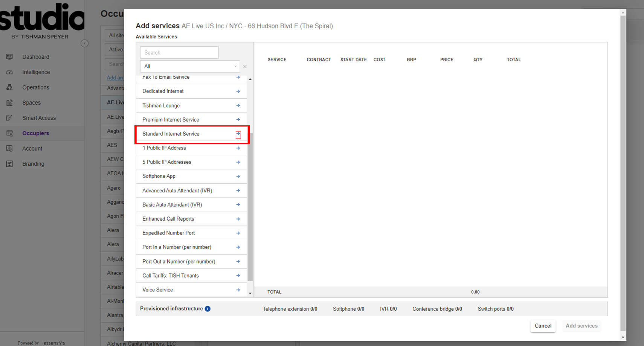Image resolution: width=644 pixels, height=346 pixels.
Task: Go to Dashboard in sidebar
Action: (x=36, y=57)
